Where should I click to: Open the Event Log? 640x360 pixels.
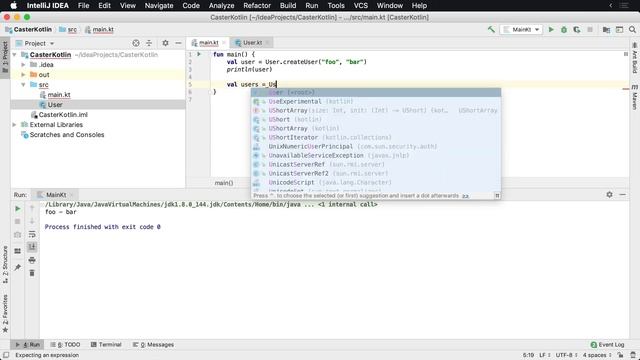pyautogui.click(x=607, y=344)
